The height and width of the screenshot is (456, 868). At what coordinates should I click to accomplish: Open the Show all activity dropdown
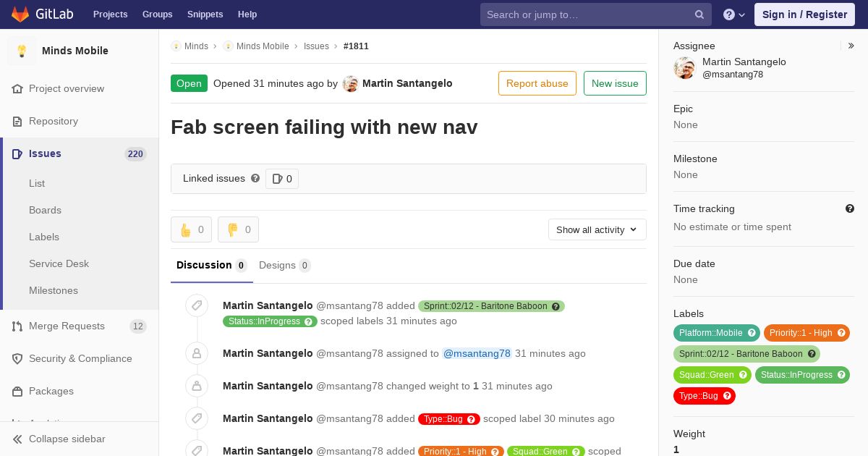click(597, 229)
